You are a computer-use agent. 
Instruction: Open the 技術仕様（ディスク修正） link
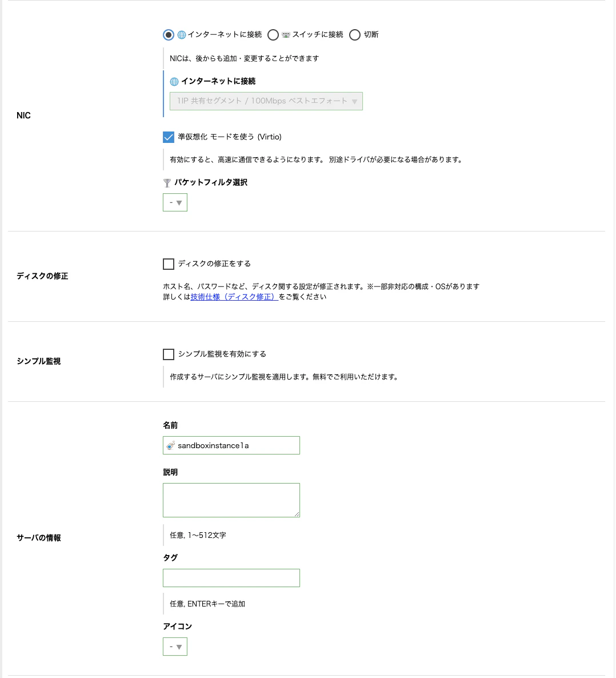(x=233, y=296)
